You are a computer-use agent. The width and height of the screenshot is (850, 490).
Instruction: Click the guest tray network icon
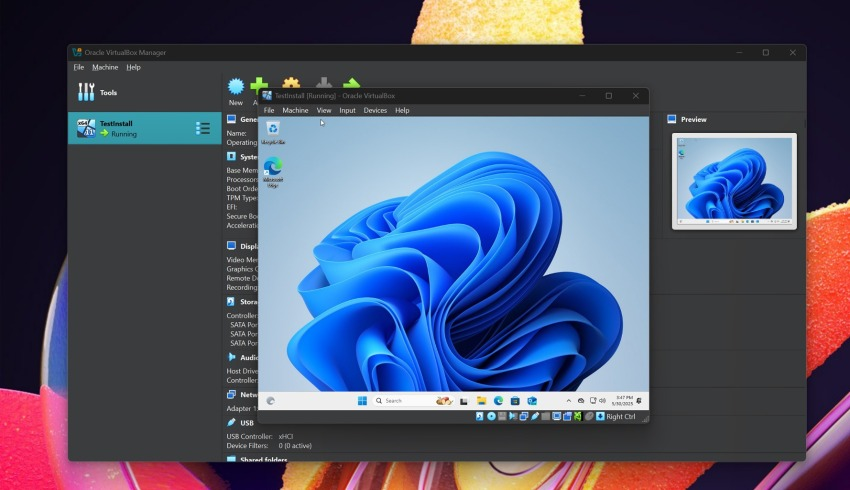[x=593, y=401]
